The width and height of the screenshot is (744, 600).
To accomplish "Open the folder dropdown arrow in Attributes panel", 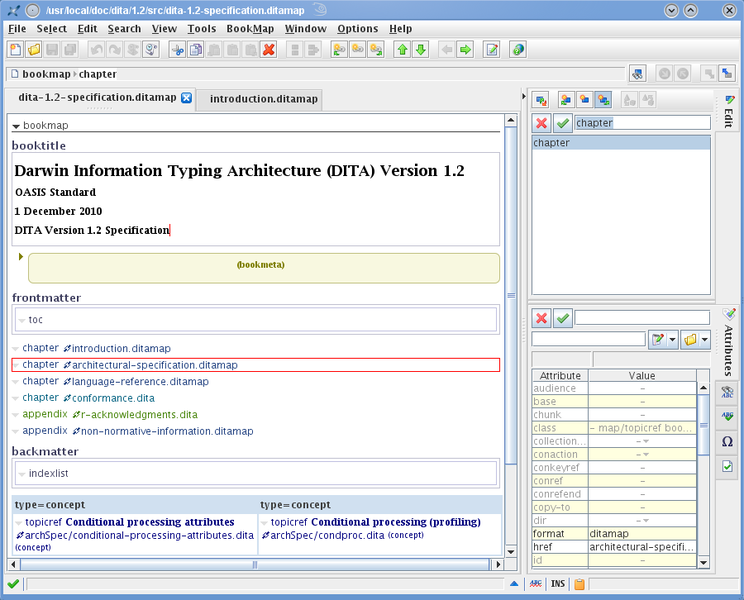I will click(705, 340).
